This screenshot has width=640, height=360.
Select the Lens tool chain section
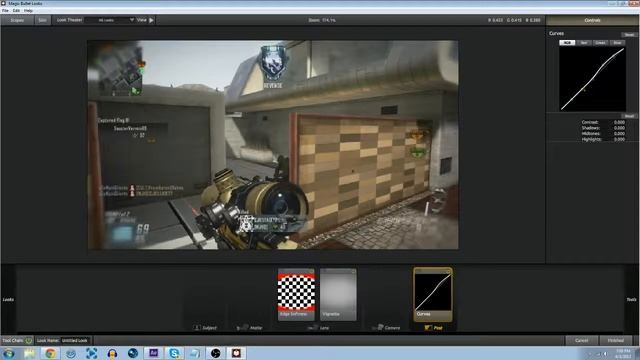point(319,327)
